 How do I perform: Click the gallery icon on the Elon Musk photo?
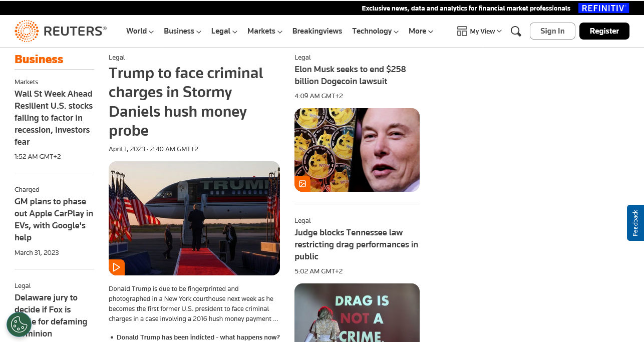302,184
